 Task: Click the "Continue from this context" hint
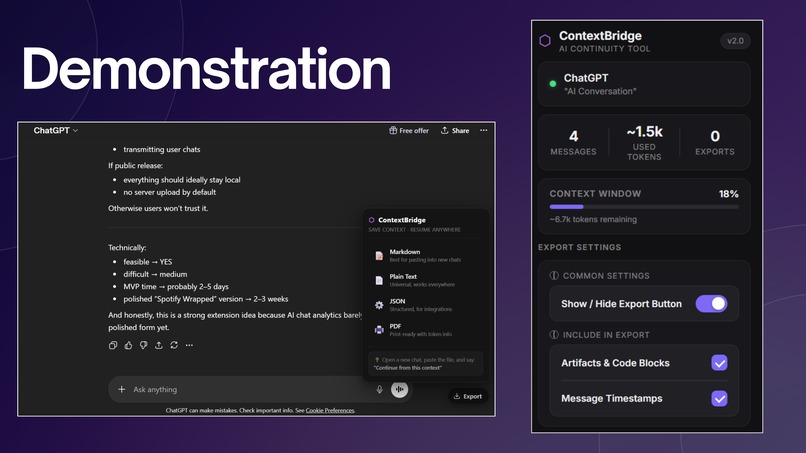tap(408, 368)
